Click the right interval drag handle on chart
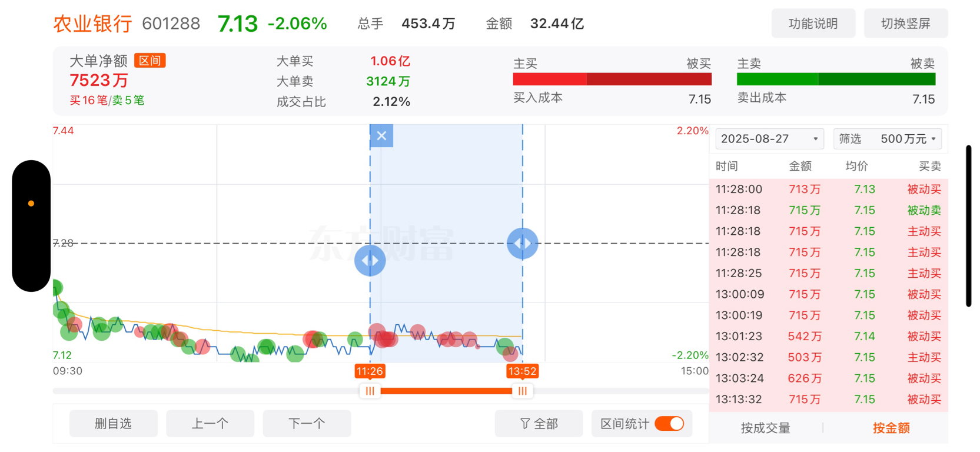 click(523, 243)
